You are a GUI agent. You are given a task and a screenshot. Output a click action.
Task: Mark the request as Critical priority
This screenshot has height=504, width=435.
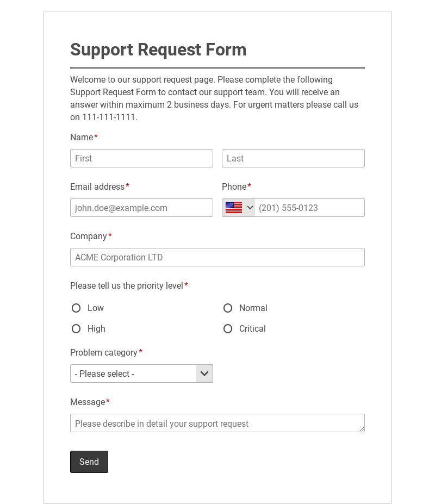(228, 329)
